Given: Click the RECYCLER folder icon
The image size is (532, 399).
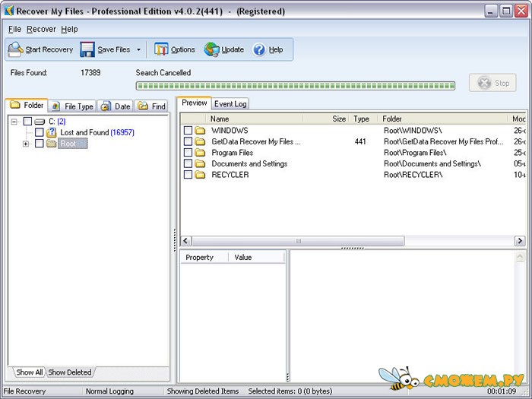Looking at the screenshot, I should point(200,175).
